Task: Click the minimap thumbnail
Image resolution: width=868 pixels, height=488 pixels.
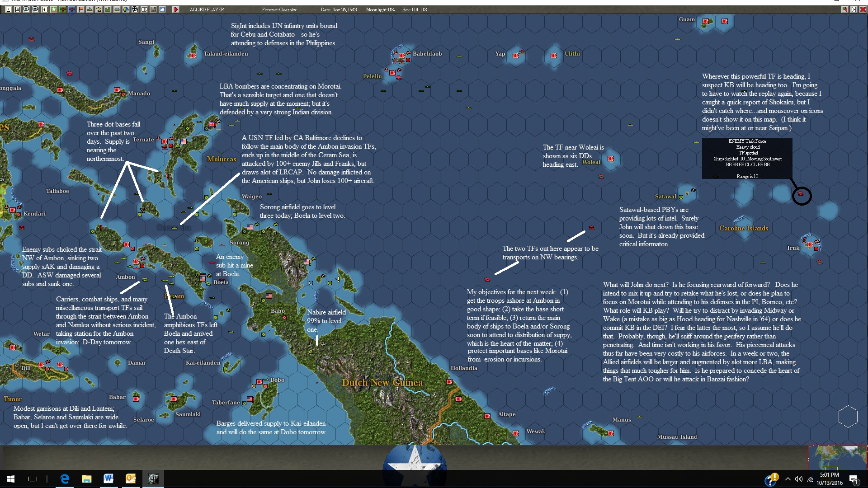Action: point(837,457)
